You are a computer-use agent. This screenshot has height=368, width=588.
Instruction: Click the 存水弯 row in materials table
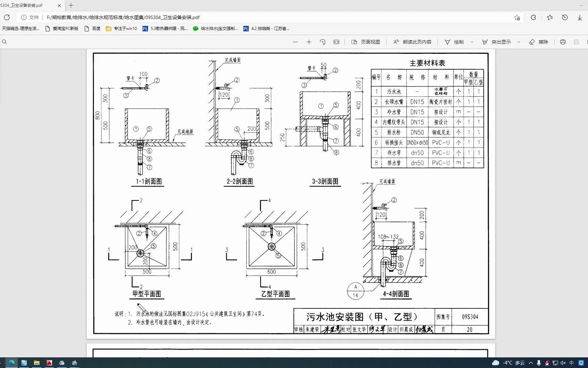pos(427,153)
